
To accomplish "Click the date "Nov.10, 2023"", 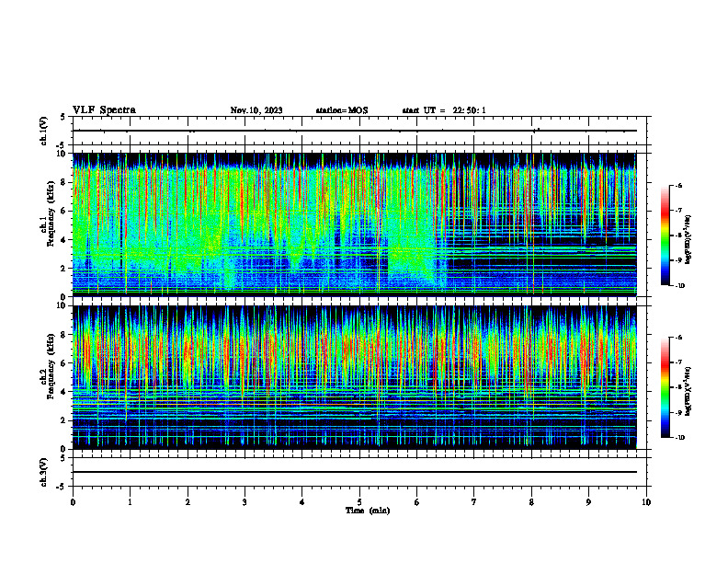I will tap(256, 110).
